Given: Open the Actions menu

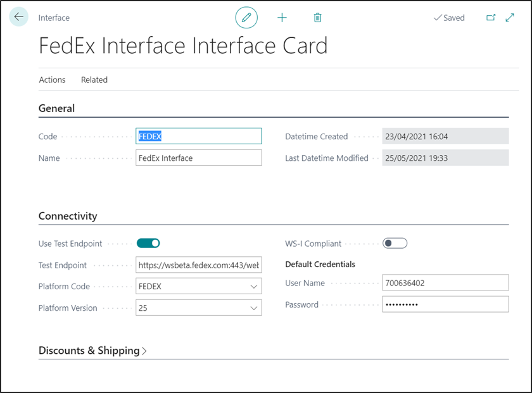Looking at the screenshot, I should pos(52,80).
